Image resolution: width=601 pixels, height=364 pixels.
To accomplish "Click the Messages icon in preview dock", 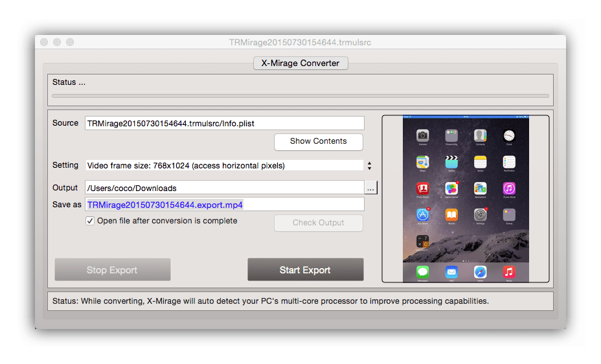I will tap(423, 272).
